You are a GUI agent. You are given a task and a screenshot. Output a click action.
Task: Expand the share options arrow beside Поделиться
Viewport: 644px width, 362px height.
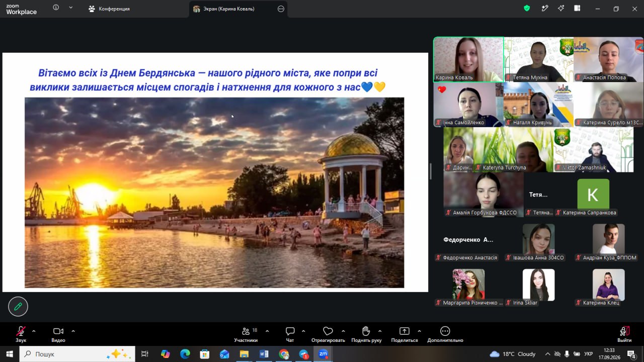point(419,331)
